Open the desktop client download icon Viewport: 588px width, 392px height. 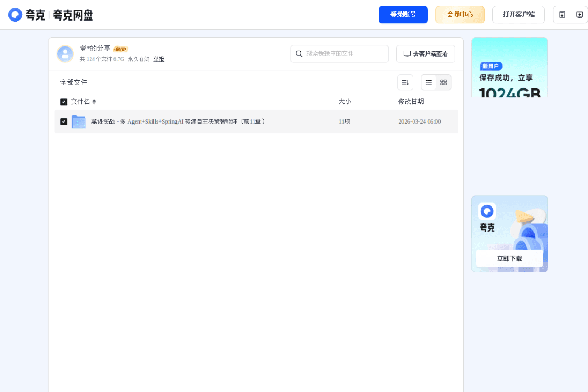coord(579,14)
